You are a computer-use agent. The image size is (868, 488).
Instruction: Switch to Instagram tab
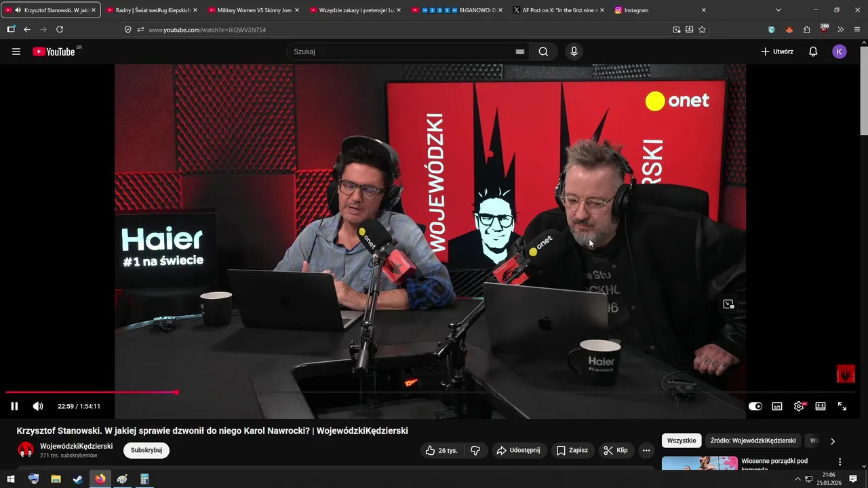(661, 10)
